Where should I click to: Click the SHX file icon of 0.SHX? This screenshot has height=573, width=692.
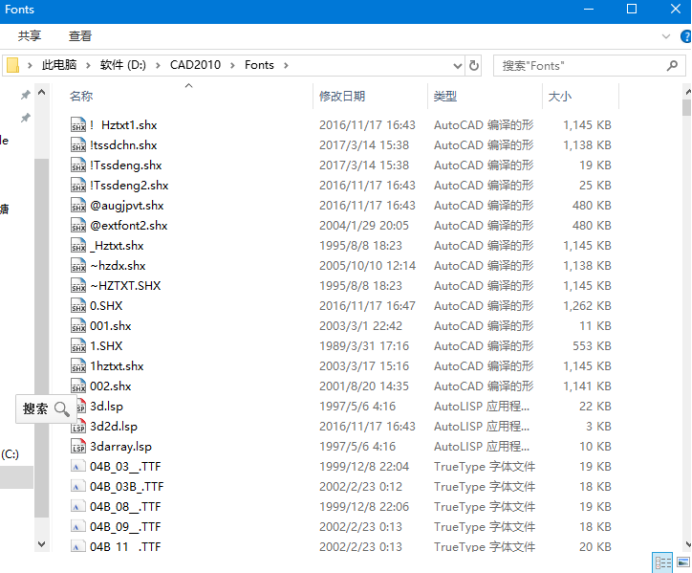pos(78,305)
